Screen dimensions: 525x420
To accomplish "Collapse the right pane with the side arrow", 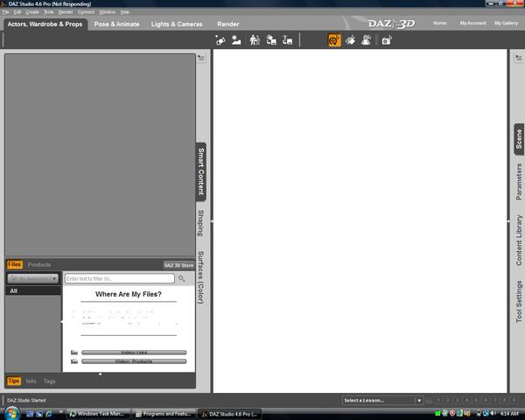I will pyautogui.click(x=508, y=221).
